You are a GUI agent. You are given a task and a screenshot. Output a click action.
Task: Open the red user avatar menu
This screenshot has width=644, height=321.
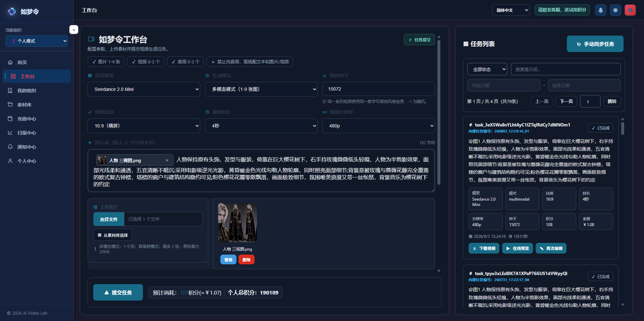(630, 10)
